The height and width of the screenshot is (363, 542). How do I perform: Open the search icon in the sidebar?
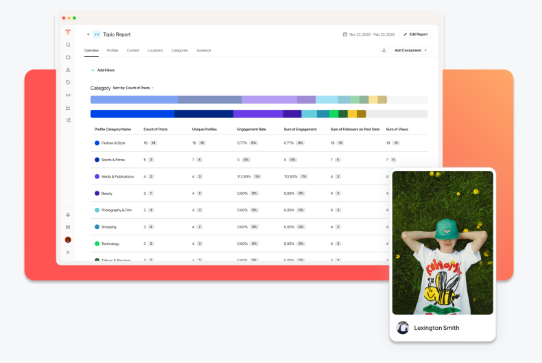68,45
